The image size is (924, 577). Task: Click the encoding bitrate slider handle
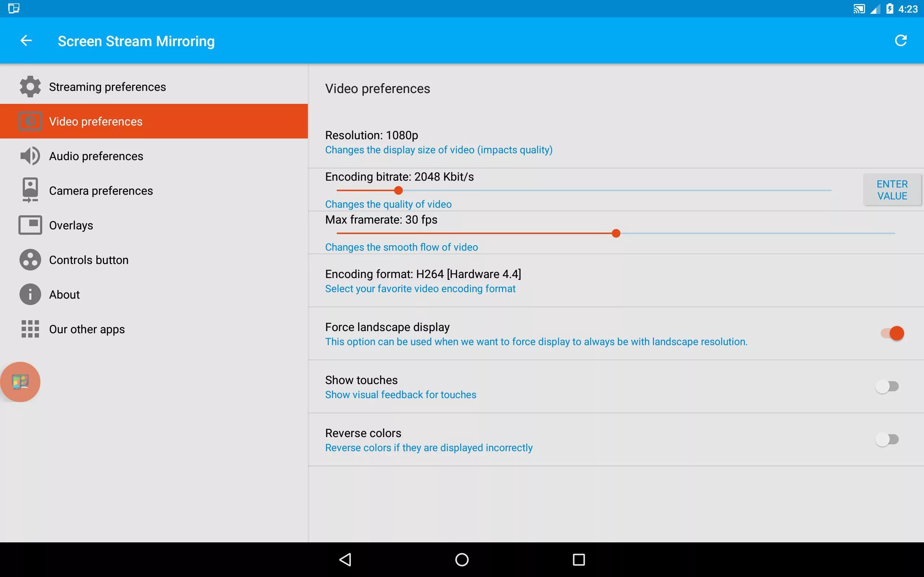point(398,190)
